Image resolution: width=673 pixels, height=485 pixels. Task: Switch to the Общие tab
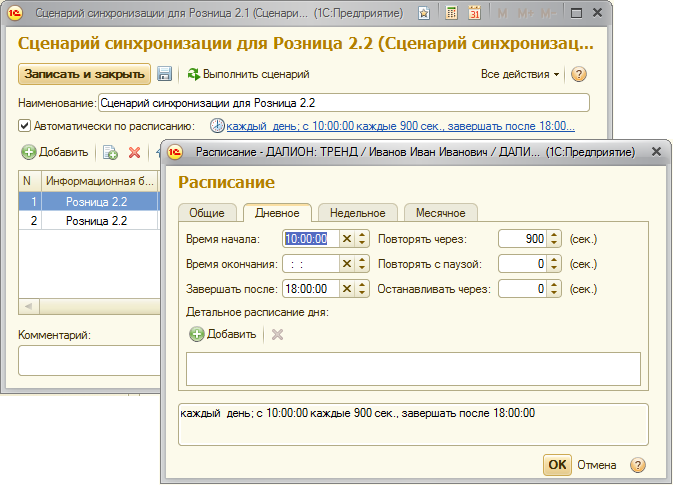coord(207,213)
